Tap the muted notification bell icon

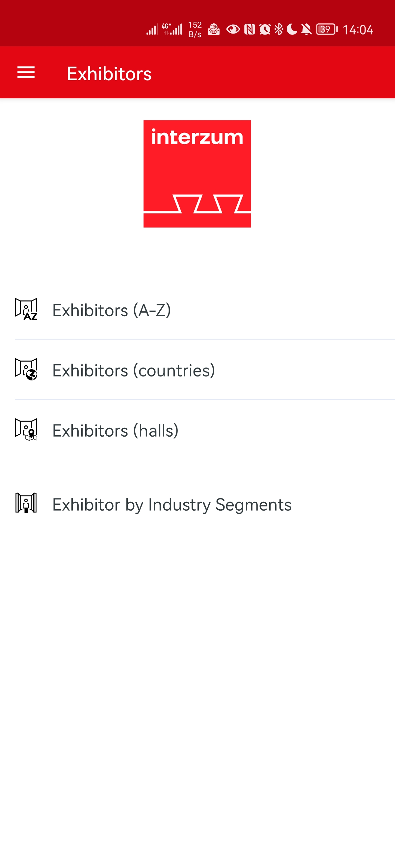pyautogui.click(x=306, y=29)
